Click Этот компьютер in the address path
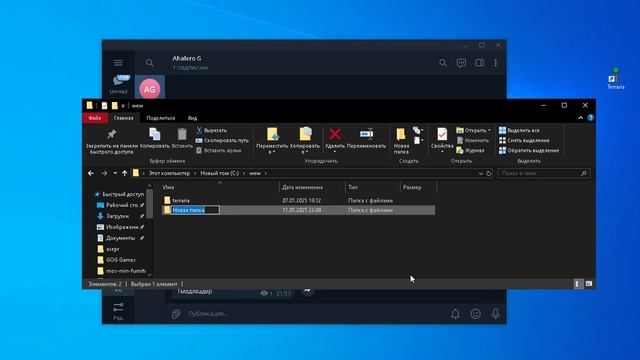Image resolution: width=640 pixels, height=360 pixels. coord(169,173)
